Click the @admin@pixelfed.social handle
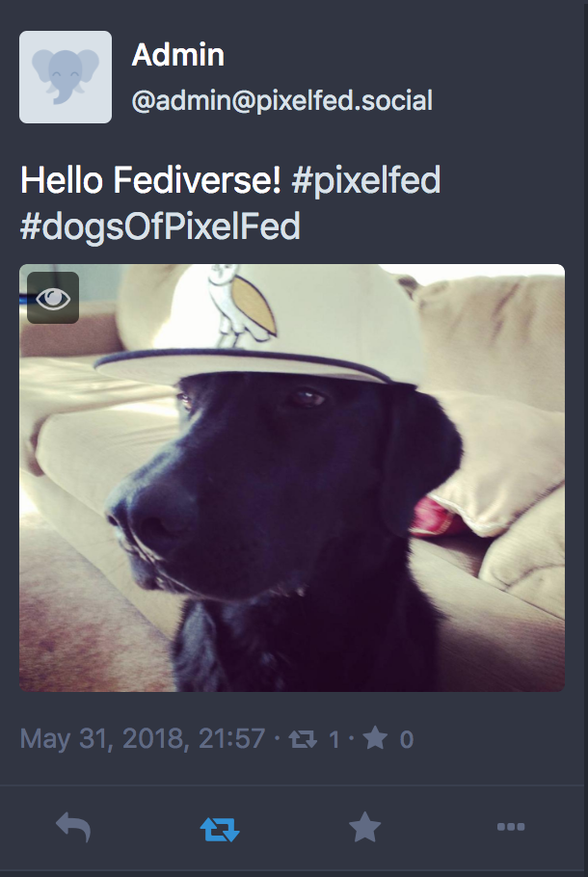The height and width of the screenshot is (877, 588). pyautogui.click(x=282, y=100)
